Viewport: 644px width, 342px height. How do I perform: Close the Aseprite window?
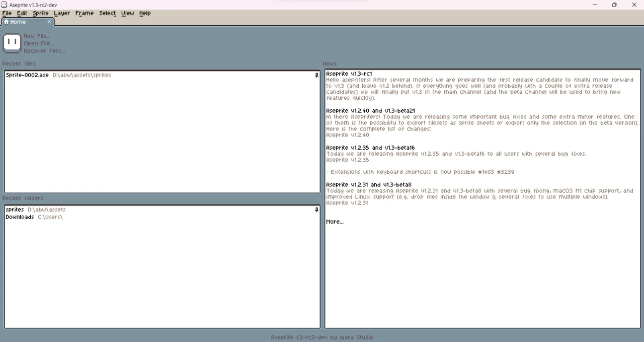tap(634, 5)
